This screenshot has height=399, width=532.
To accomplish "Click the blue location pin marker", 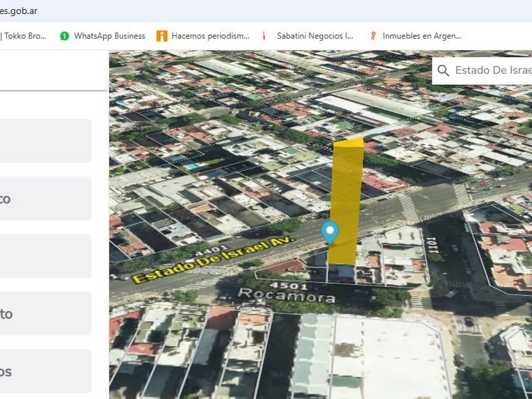I will click(x=329, y=232).
